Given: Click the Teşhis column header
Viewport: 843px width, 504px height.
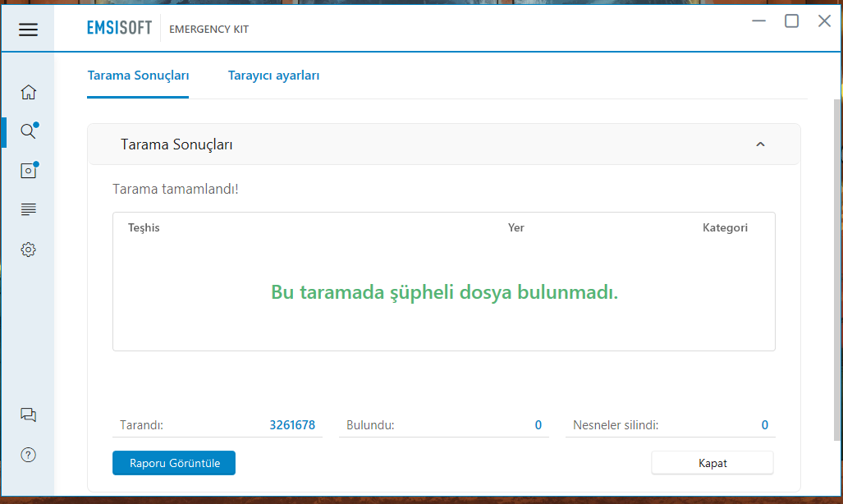Looking at the screenshot, I should [x=144, y=227].
